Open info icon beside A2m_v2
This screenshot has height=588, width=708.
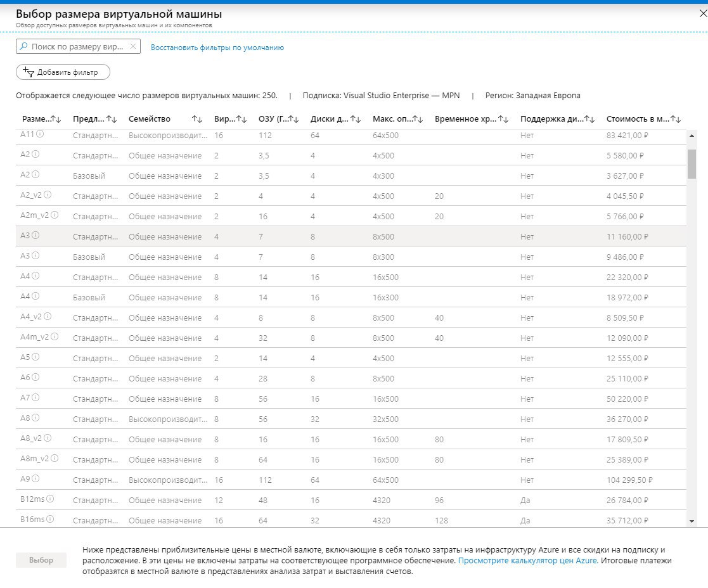click(x=55, y=215)
